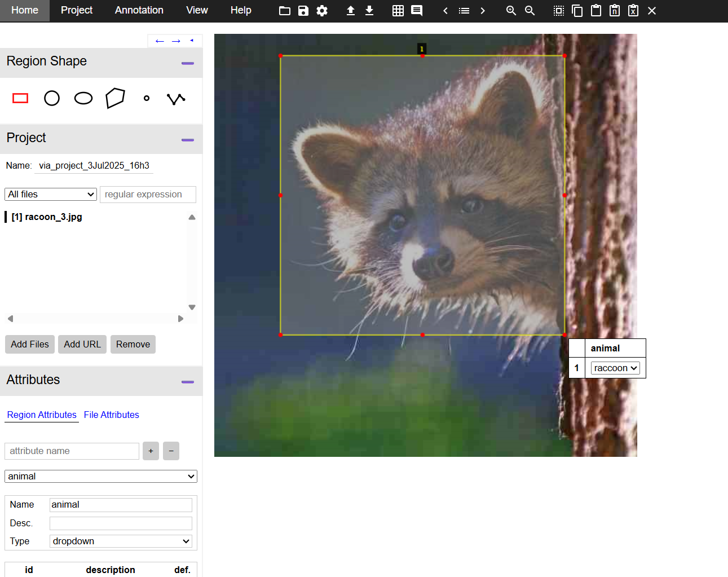The image size is (728, 577).
Task: Toggle image grid view icon
Action: (x=398, y=11)
